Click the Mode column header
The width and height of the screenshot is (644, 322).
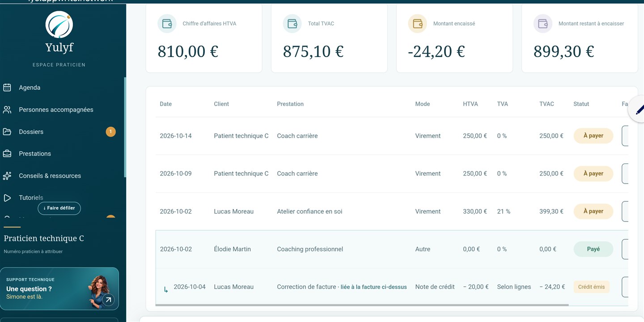423,104
